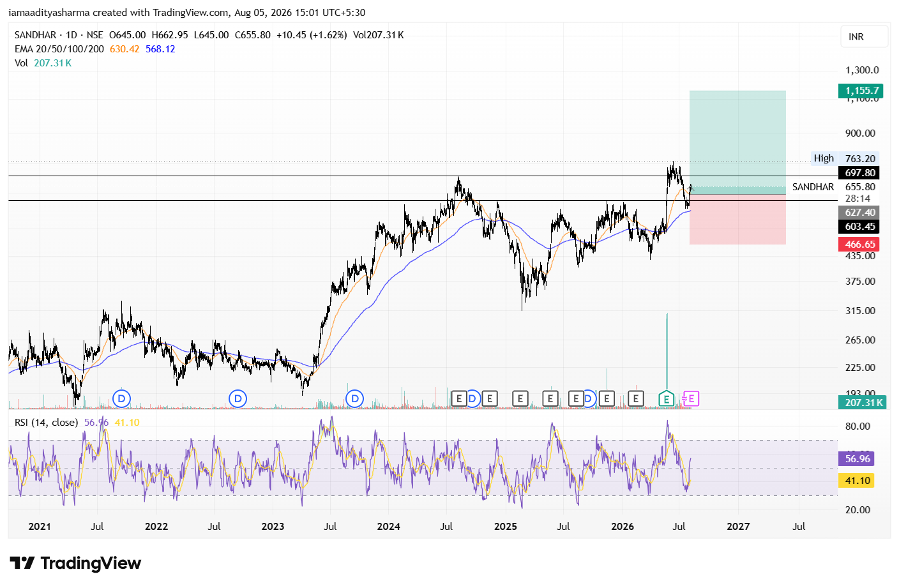Select the green profit zone of the long position

pyautogui.click(x=737, y=142)
